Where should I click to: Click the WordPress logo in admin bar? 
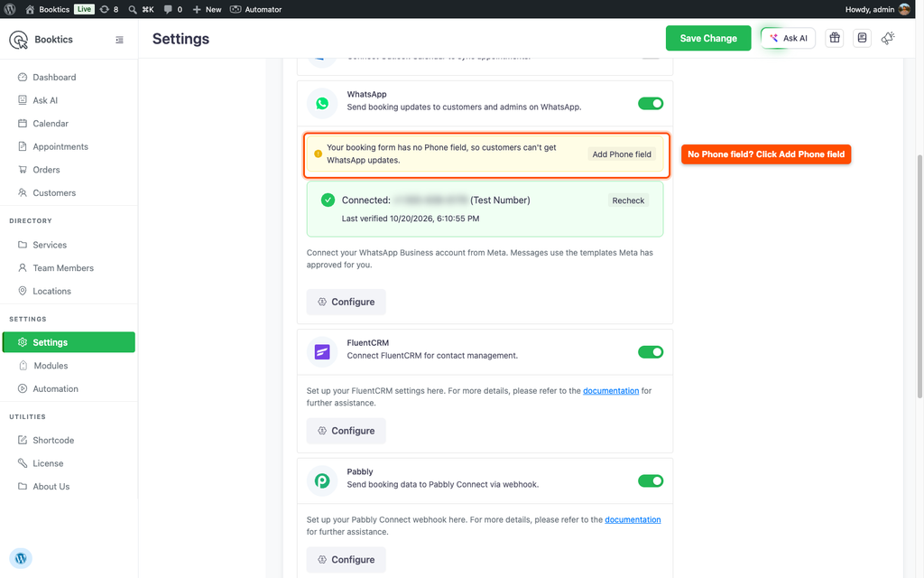[10, 9]
